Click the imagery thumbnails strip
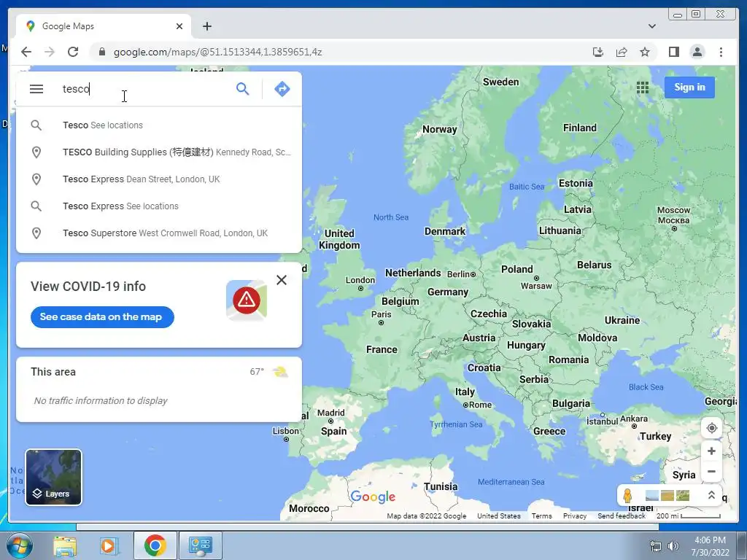The height and width of the screenshot is (560, 747). 667,496
